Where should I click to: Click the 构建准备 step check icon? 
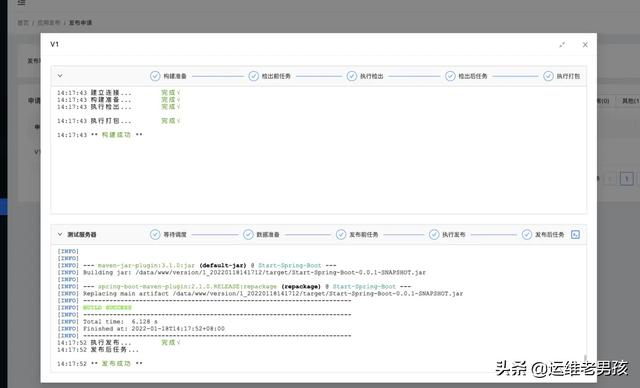point(155,76)
